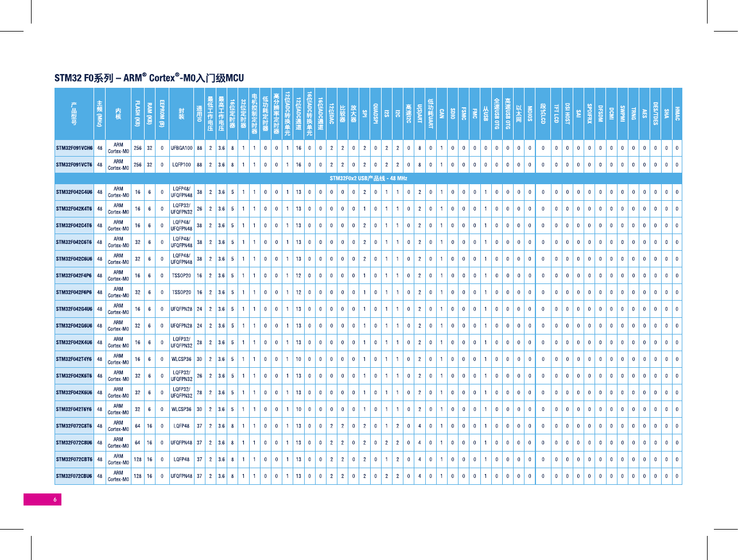Click the 'FLASH (KB)' column header
Image resolution: width=738 pixels, height=560 pixels.
coord(137,114)
